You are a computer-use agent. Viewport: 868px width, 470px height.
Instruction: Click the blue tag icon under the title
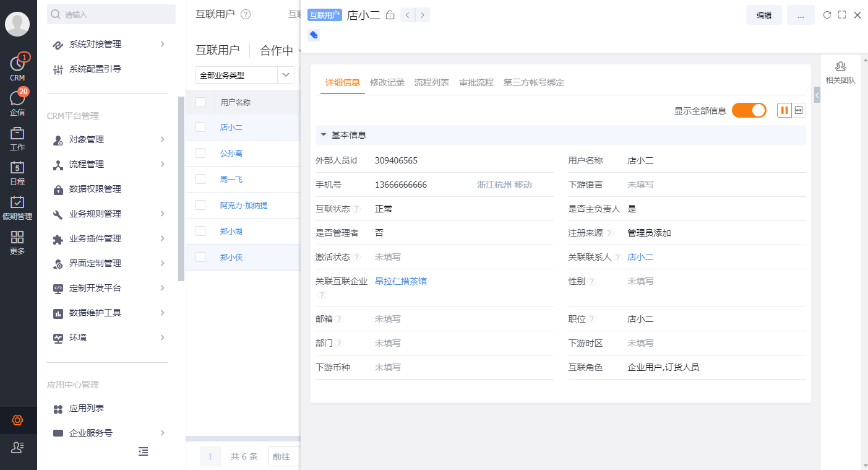[x=314, y=35]
